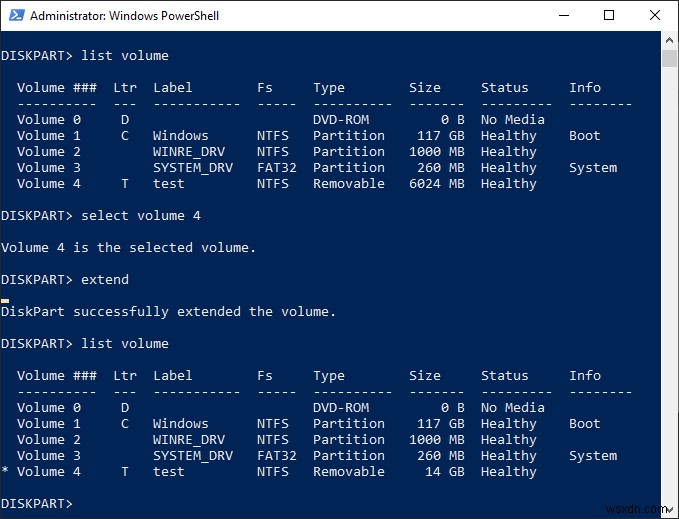Click '117 GB' size in second table
This screenshot has width=679, height=519.
440,423
